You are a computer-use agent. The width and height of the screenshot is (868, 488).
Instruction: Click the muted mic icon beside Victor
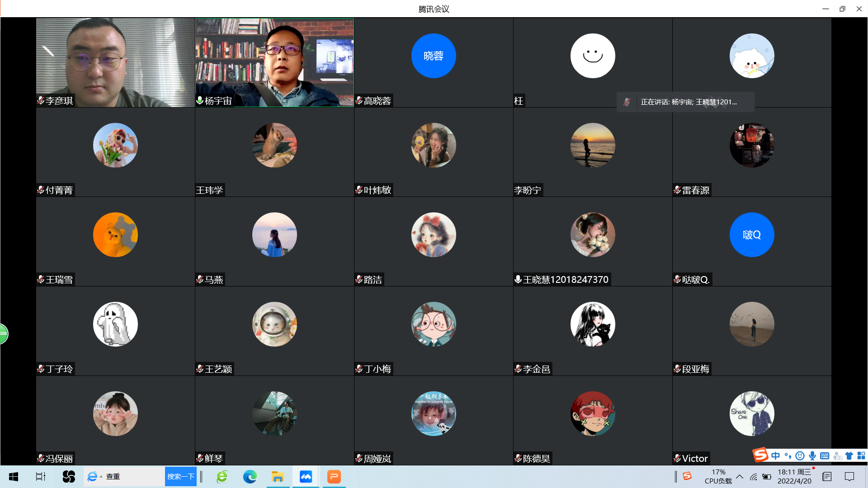click(x=677, y=459)
